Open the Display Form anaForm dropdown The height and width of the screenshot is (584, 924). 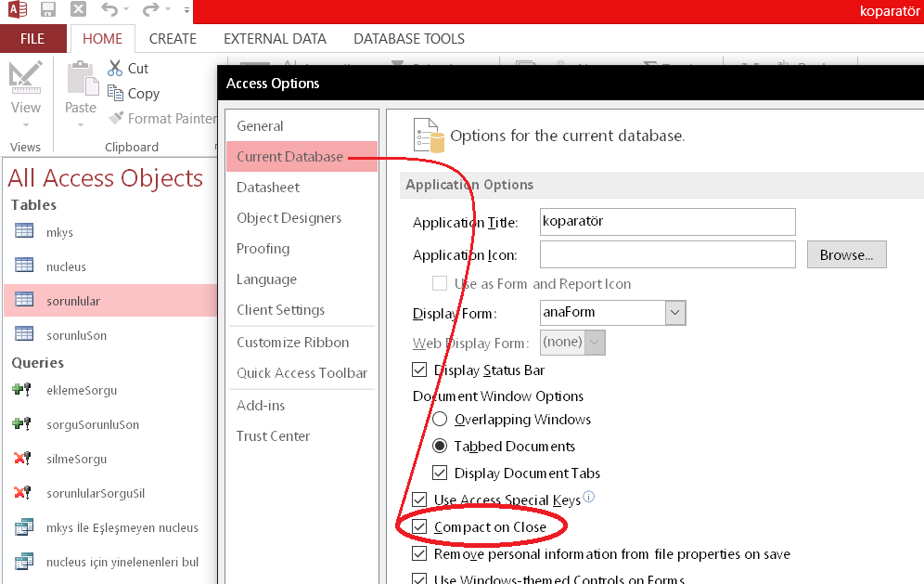[x=675, y=313]
